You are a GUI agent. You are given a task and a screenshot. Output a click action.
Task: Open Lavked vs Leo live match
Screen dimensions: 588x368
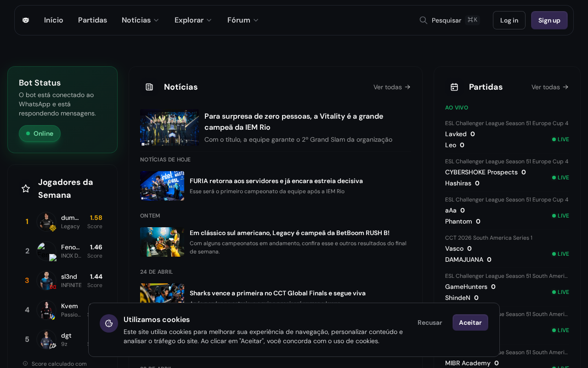point(507,134)
